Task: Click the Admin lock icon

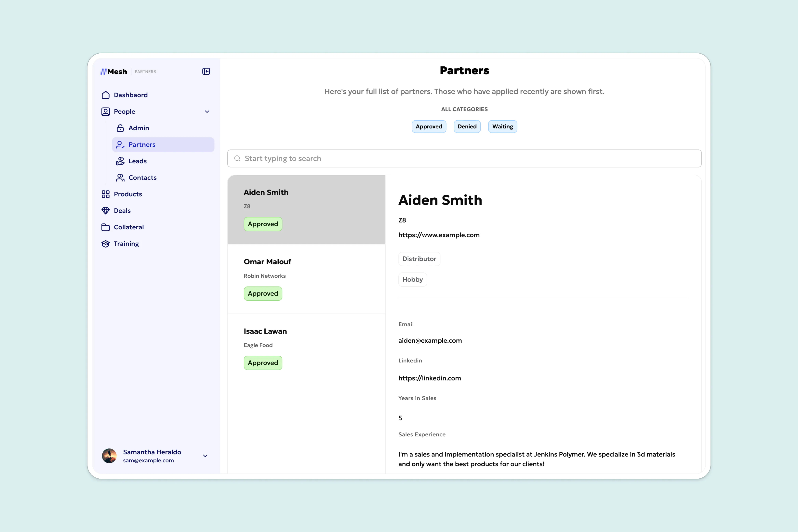Action: [x=120, y=128]
